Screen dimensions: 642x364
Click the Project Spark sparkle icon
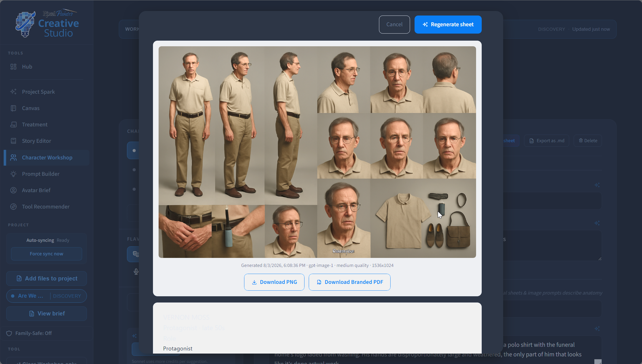coord(13,92)
